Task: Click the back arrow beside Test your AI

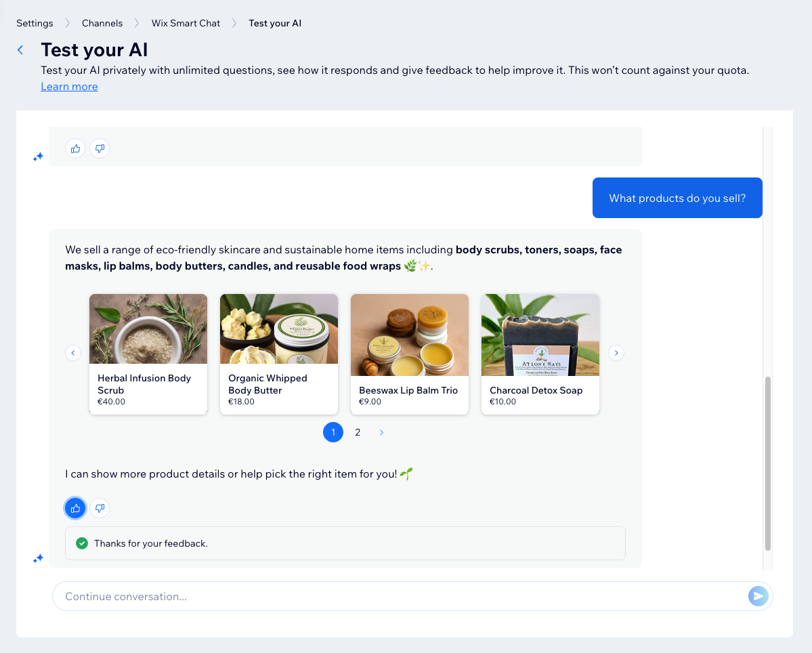Action: [x=20, y=49]
